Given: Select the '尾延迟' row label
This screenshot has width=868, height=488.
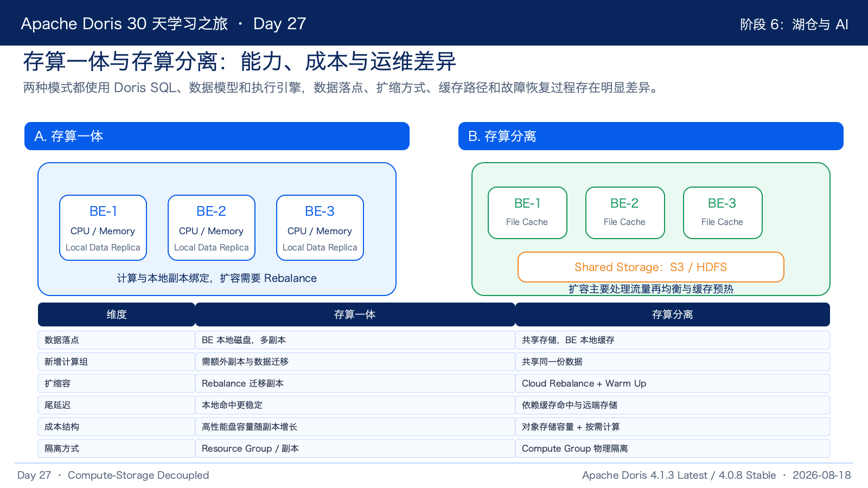Looking at the screenshot, I should coord(117,405).
